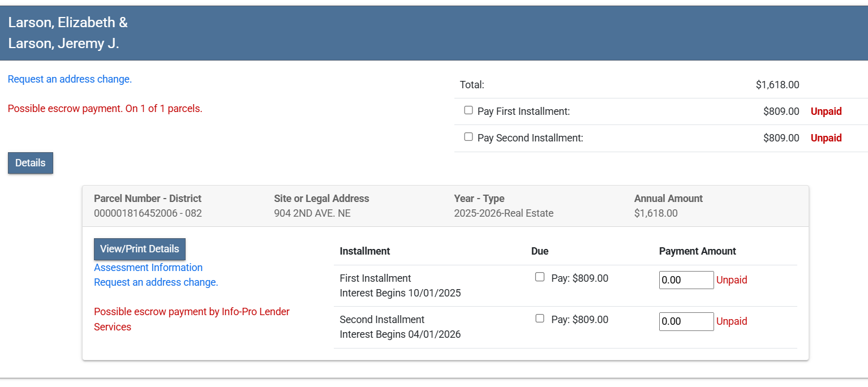Select parcel number 000001816452006 - 082
868x387 pixels.
tap(148, 213)
